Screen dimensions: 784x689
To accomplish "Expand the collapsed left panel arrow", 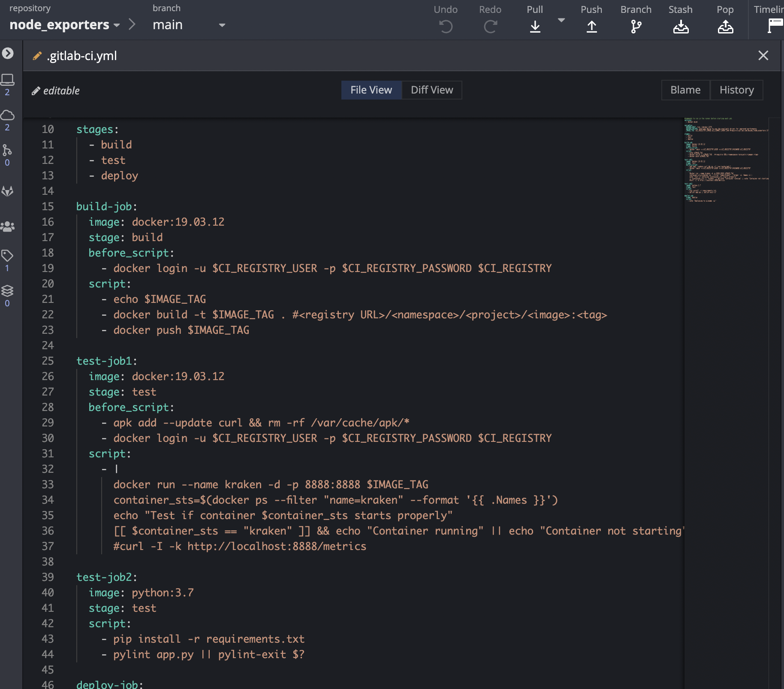I will (x=8, y=53).
